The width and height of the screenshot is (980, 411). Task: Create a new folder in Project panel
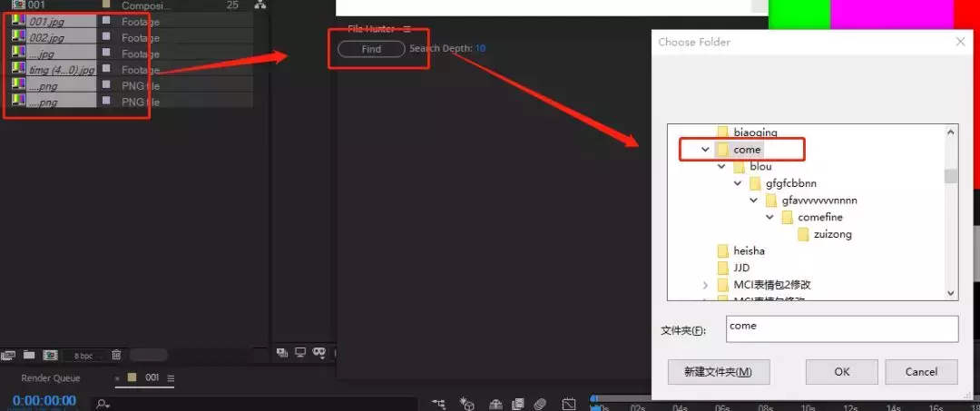(29, 355)
